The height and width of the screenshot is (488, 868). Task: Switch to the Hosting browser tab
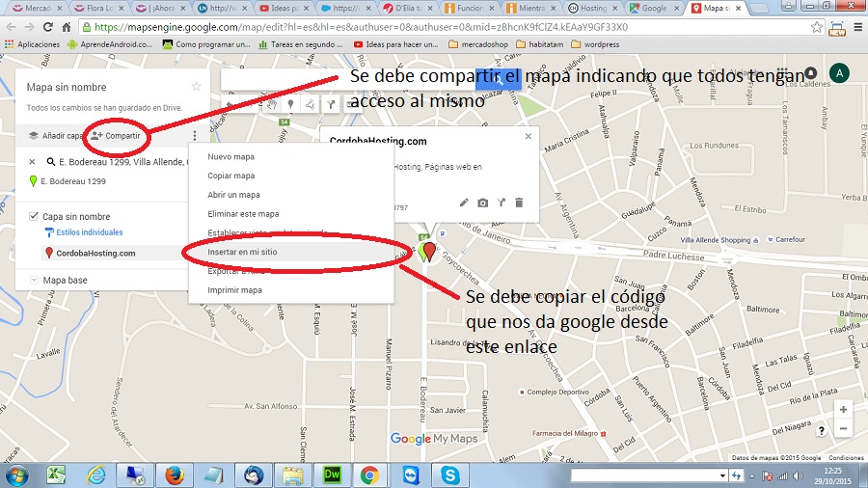click(593, 9)
